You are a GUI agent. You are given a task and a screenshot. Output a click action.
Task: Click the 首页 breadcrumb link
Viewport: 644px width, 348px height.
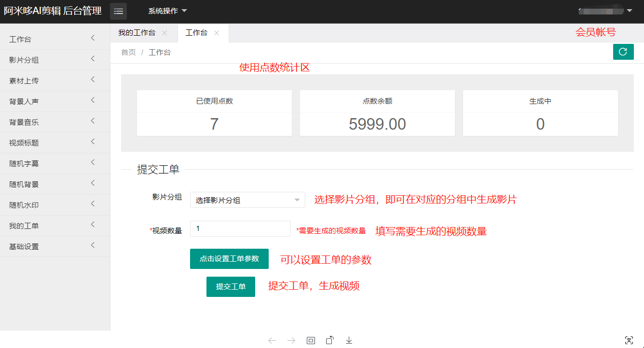128,52
